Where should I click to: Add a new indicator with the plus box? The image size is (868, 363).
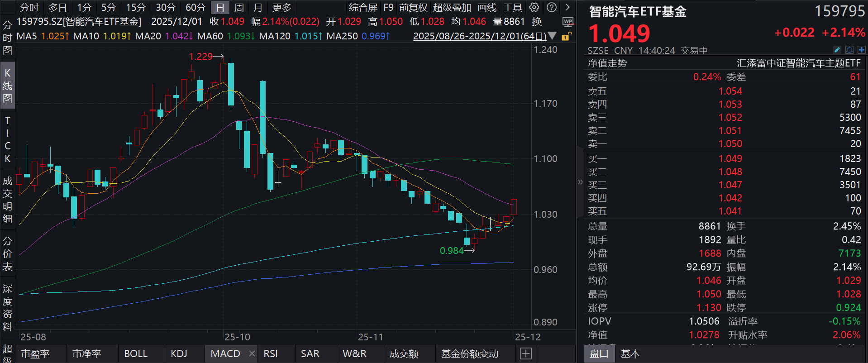(x=525, y=353)
